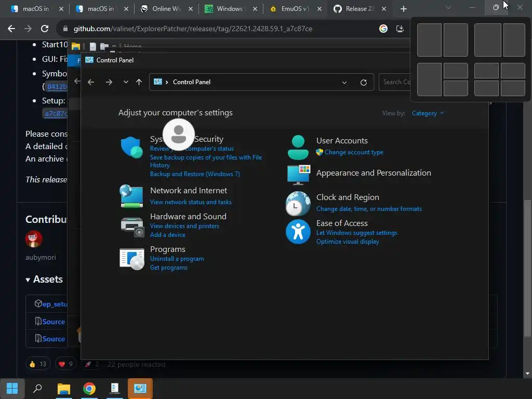The height and width of the screenshot is (399, 532).
Task: Click the heart reaction button
Action: (66, 364)
